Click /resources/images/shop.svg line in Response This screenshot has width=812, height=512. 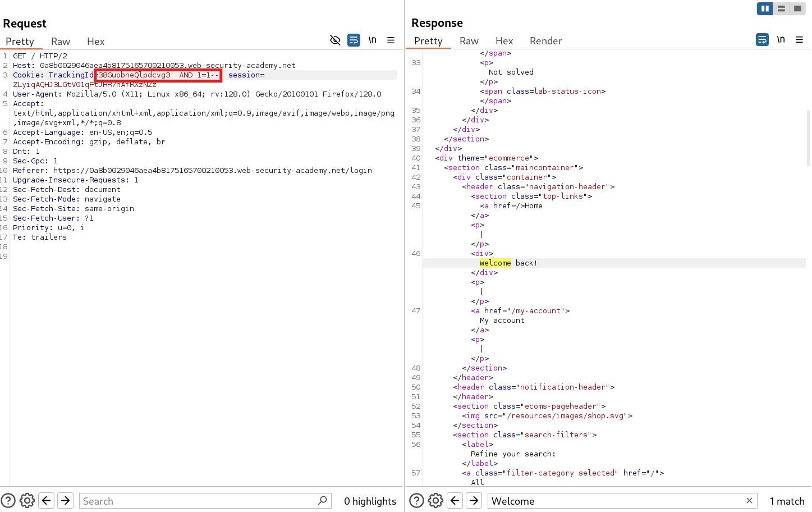(547, 415)
